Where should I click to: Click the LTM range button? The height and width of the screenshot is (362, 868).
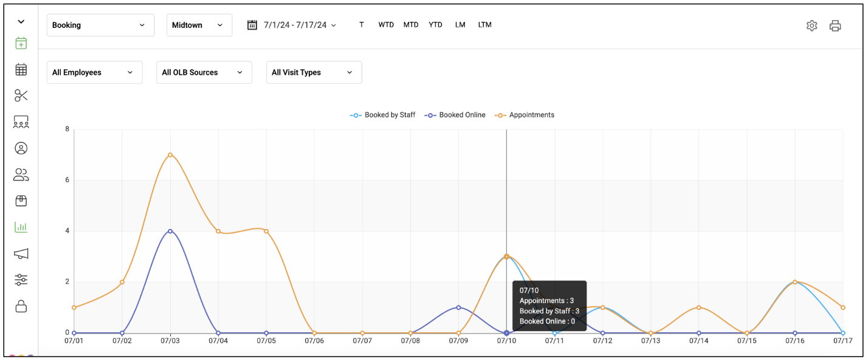click(x=484, y=25)
